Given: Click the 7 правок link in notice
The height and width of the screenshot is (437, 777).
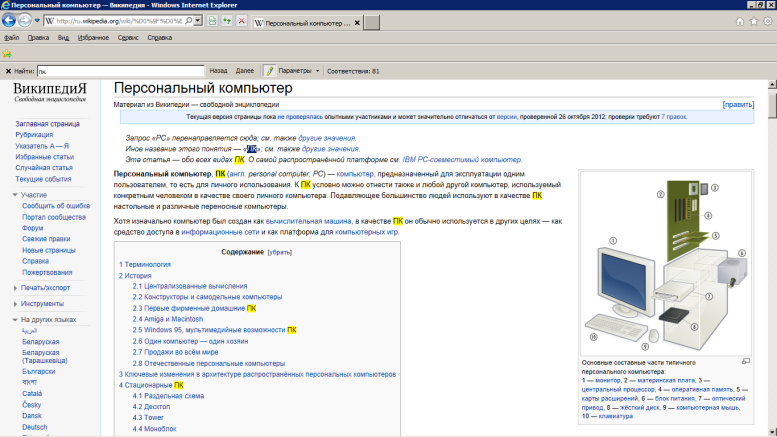Looking at the screenshot, I should click(x=674, y=117).
